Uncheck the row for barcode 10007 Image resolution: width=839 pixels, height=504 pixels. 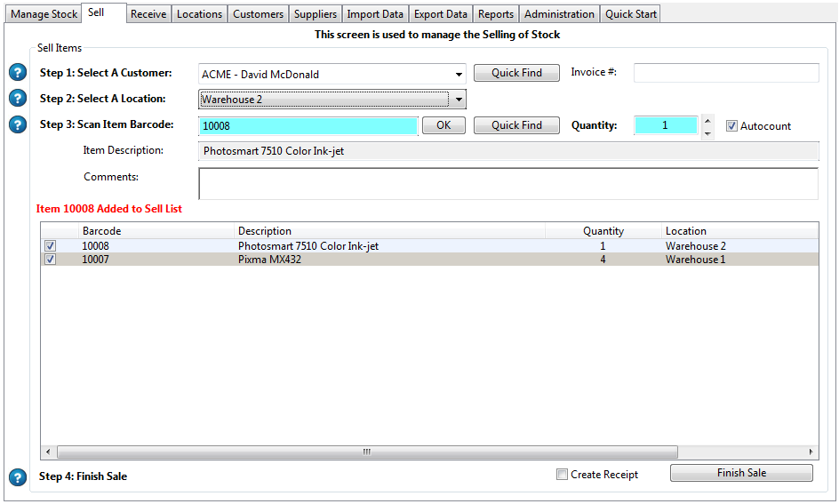tap(51, 260)
